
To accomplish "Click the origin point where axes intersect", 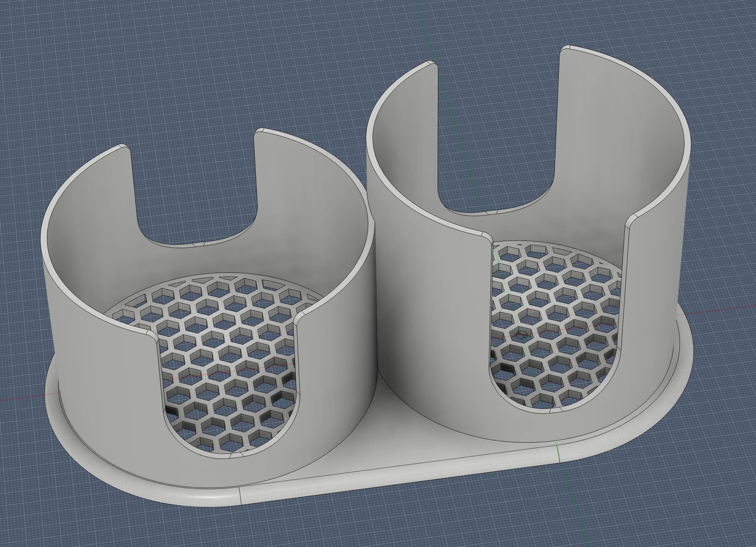I will [x=523, y=335].
